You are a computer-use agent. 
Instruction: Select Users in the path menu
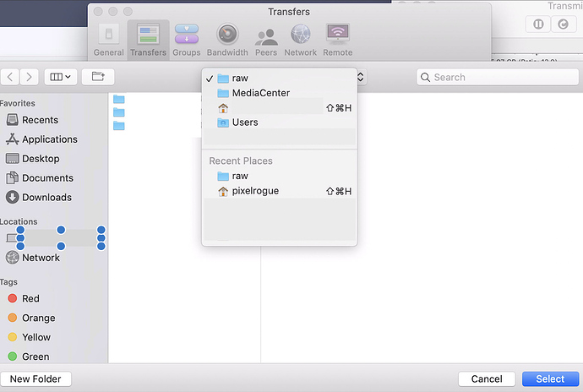click(245, 122)
